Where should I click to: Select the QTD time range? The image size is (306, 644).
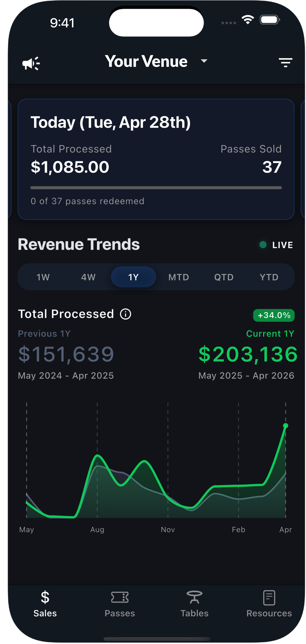click(224, 277)
